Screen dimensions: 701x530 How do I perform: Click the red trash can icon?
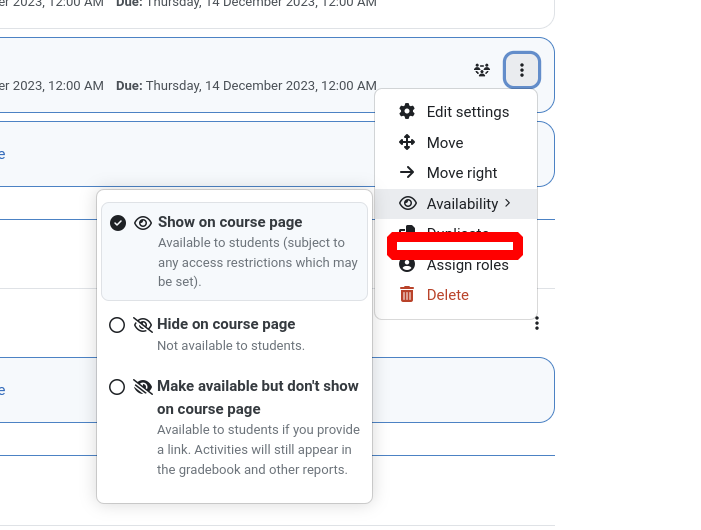click(x=407, y=294)
